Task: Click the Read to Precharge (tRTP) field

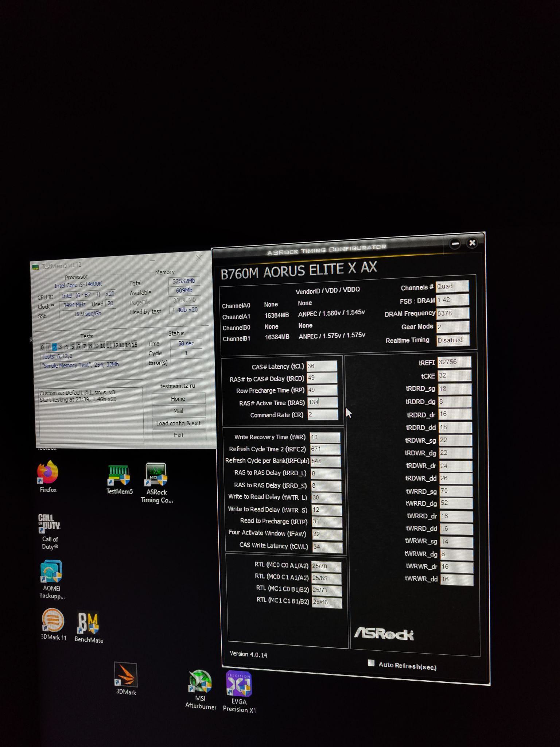Action: (327, 522)
